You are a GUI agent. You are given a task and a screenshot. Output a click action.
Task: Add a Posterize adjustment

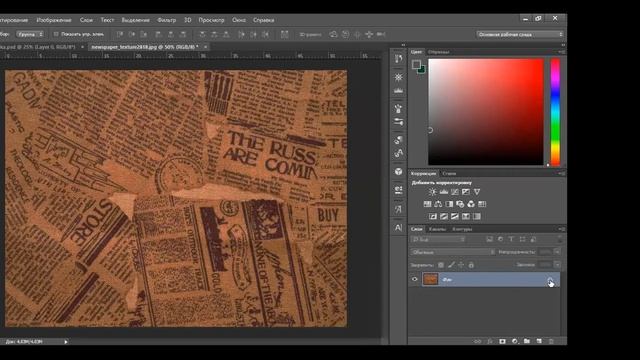point(444,216)
